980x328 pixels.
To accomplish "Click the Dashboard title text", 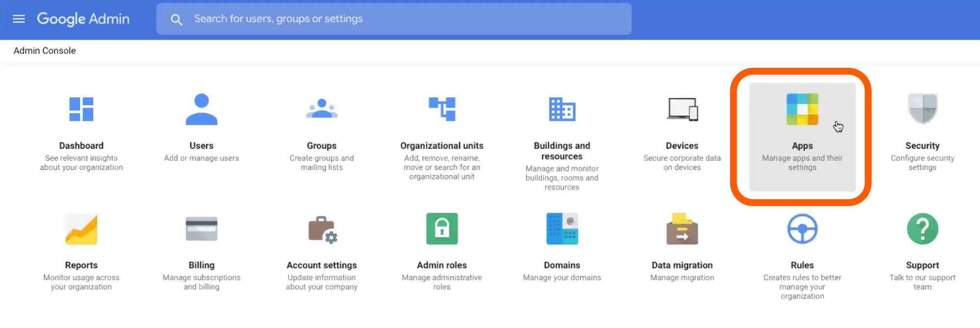I will (81, 146).
